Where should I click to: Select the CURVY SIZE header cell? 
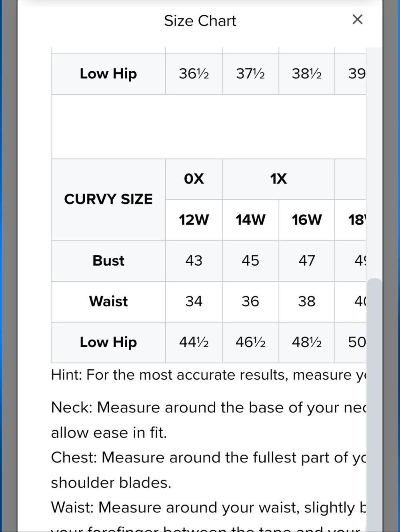pos(108,200)
